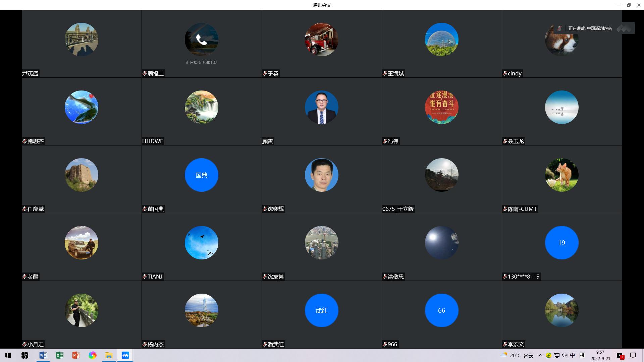
Task: Toggle the 拼 pinyin IME indicator
Action: tap(582, 355)
